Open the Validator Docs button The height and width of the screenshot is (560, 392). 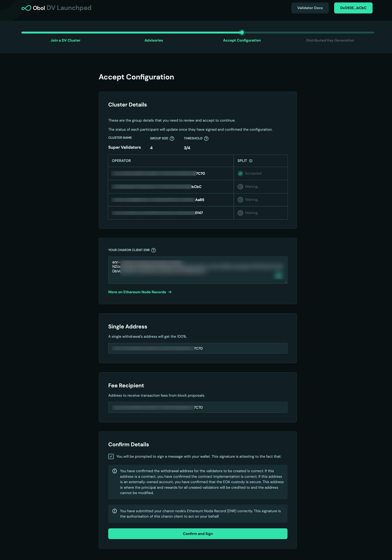(x=310, y=8)
